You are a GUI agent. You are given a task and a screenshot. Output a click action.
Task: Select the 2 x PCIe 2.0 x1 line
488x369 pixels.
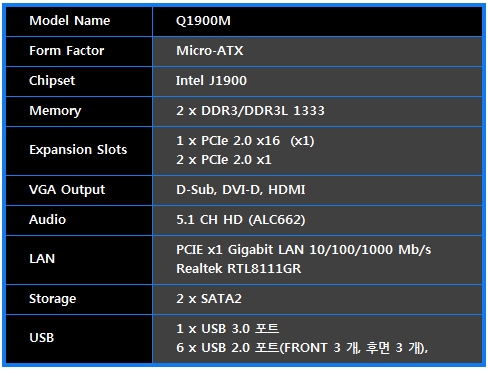(224, 160)
